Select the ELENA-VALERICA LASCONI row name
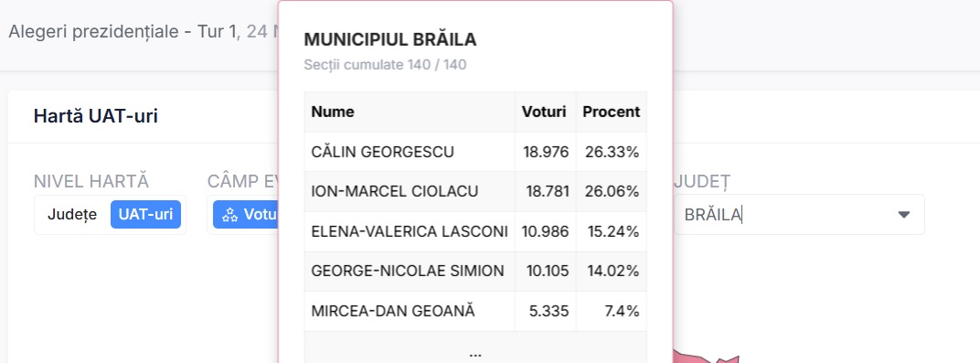 [410, 232]
